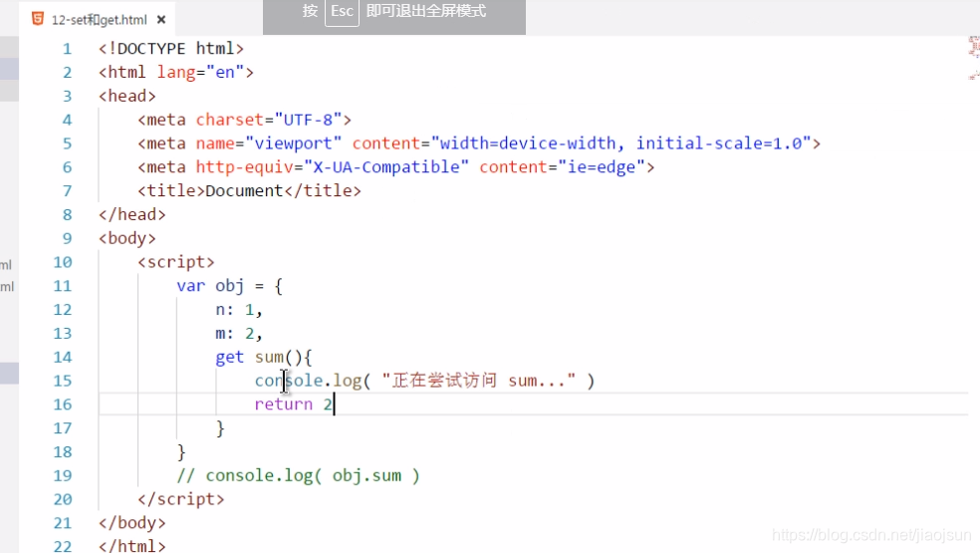980x553 pixels.
Task: Click the opening <script> tag
Action: pos(176,262)
